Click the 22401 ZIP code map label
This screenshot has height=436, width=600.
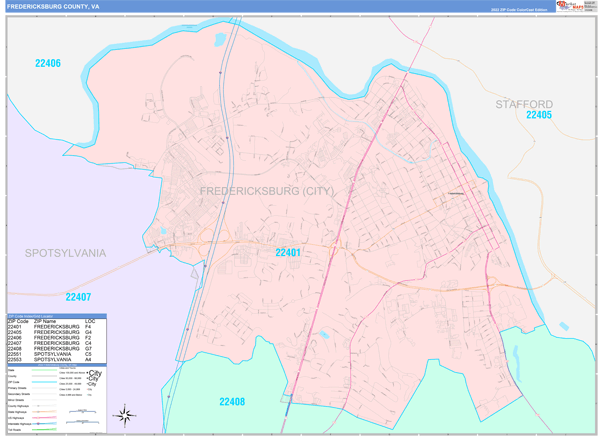click(x=288, y=253)
